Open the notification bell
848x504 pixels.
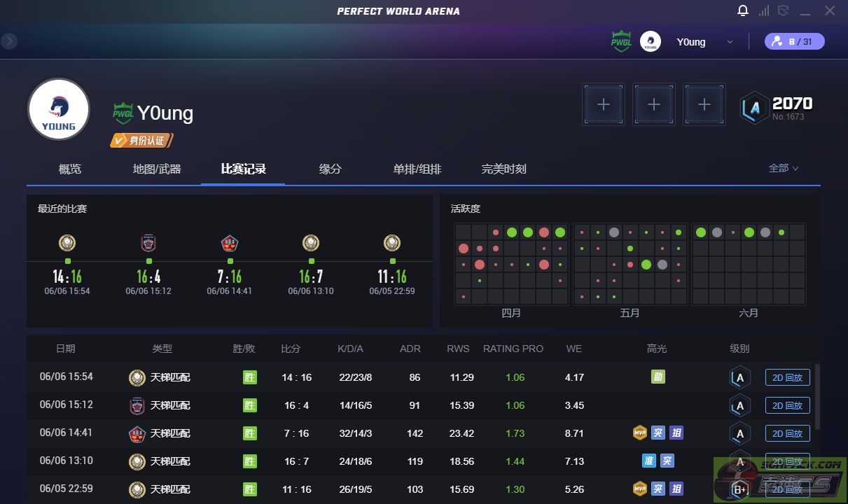pos(743,10)
